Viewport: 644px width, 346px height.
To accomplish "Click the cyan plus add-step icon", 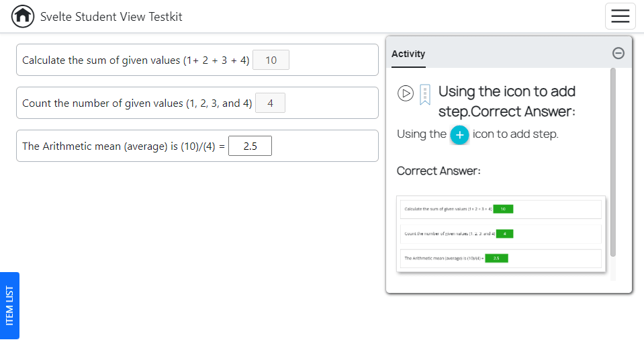I will tap(459, 134).
